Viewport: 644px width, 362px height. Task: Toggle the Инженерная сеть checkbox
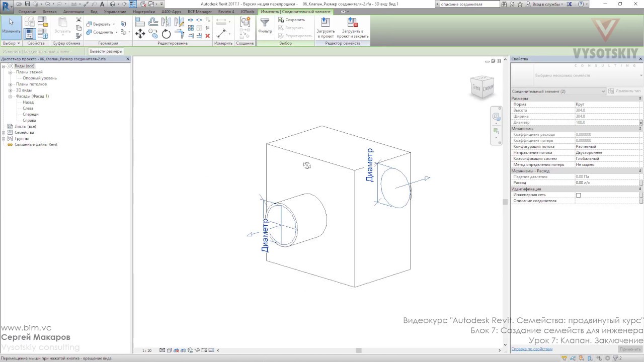(578, 195)
